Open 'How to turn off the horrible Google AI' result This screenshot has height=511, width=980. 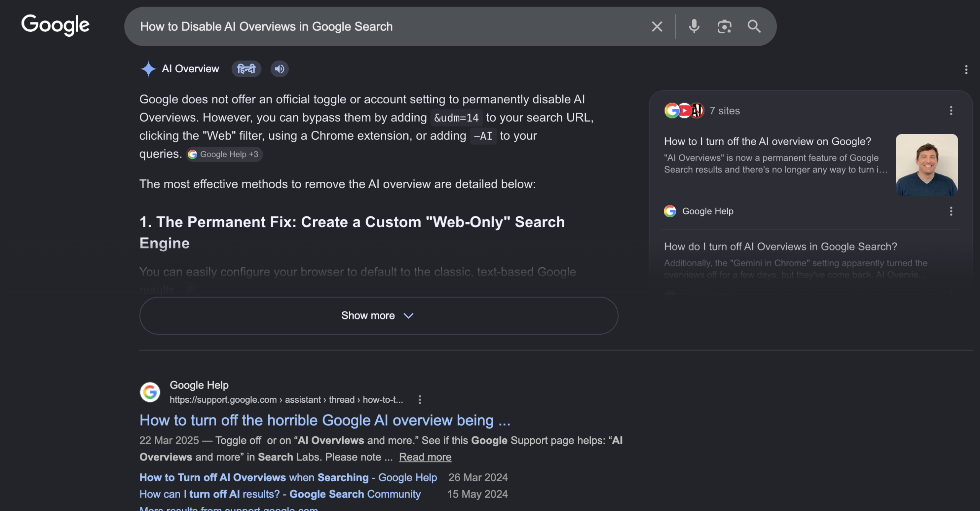[x=325, y=420]
